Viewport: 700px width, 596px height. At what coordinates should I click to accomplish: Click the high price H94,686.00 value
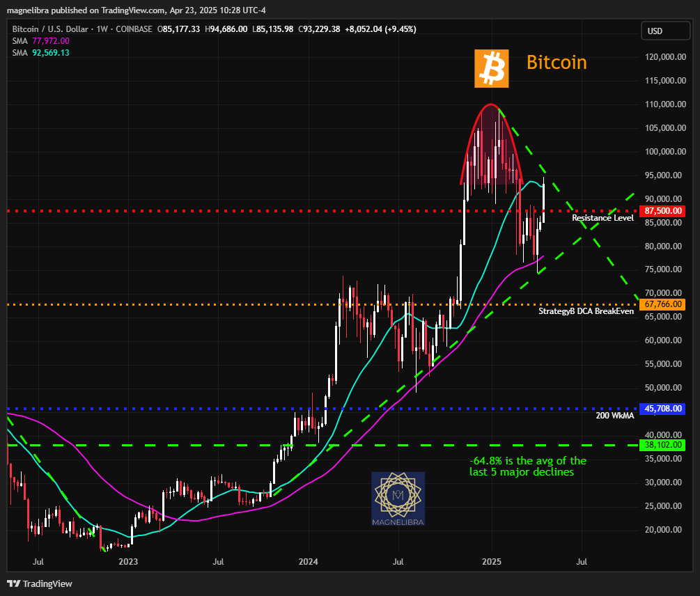tap(226, 29)
